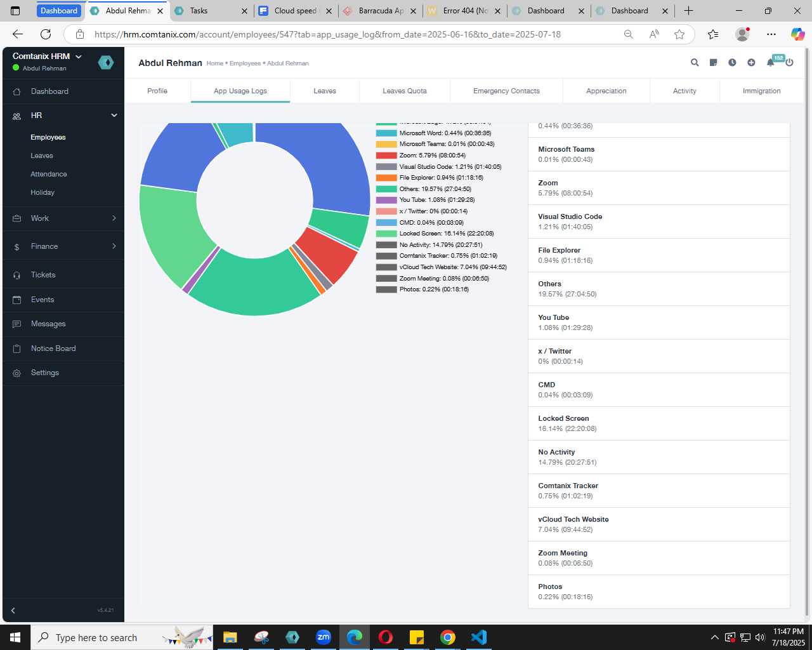Toggle Microsoft Word legend entry
This screenshot has height=650, width=812.
[434, 133]
